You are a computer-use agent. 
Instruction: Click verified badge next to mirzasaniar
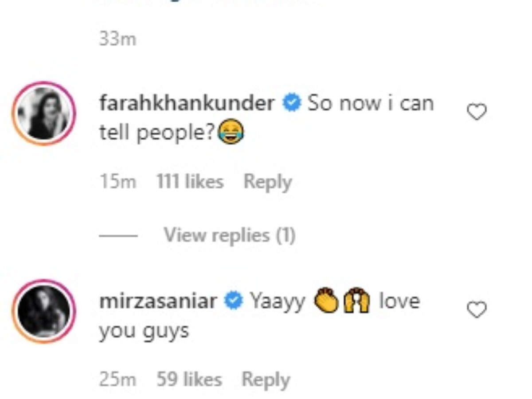[233, 301]
